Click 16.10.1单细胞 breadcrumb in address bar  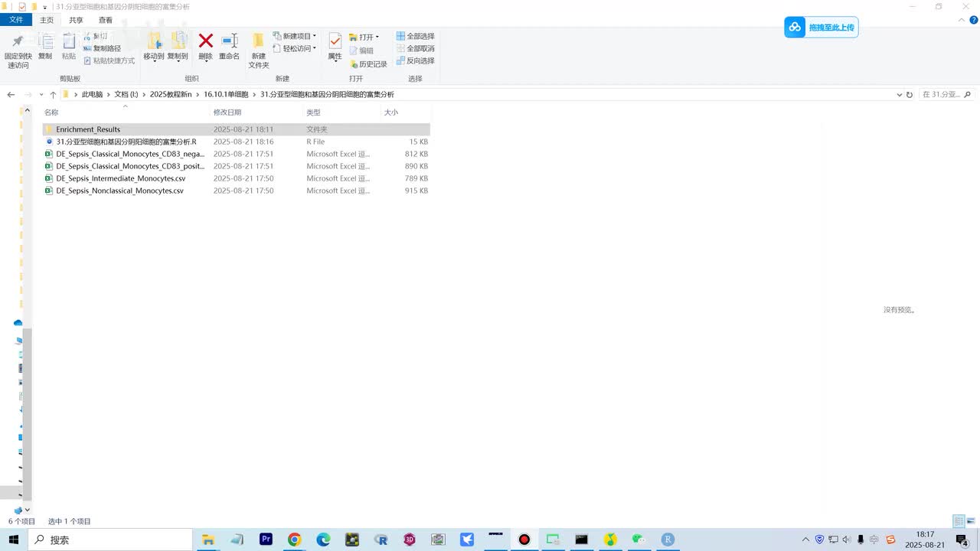pos(226,95)
